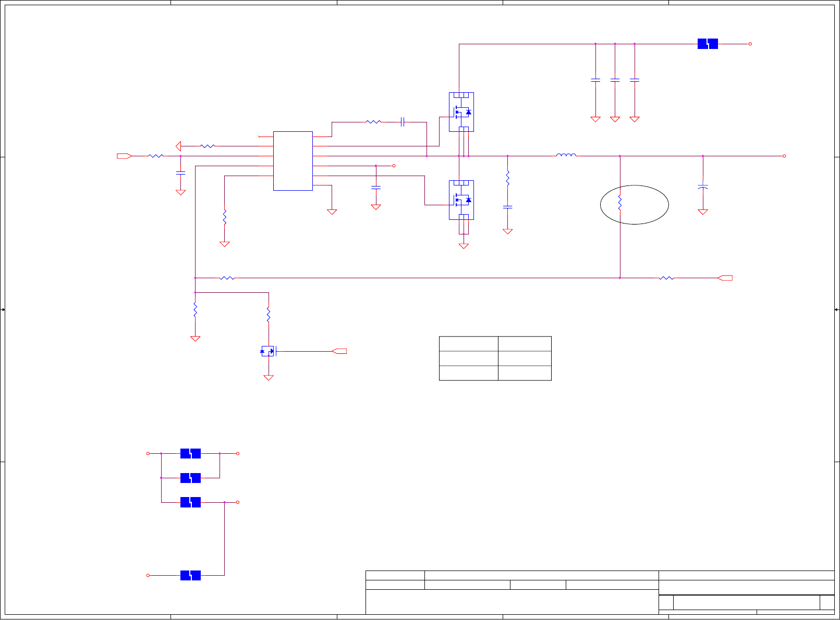Select resistor in series with the bootstrap capacitor
Viewport: 840px width, 620px height.
click(x=373, y=122)
